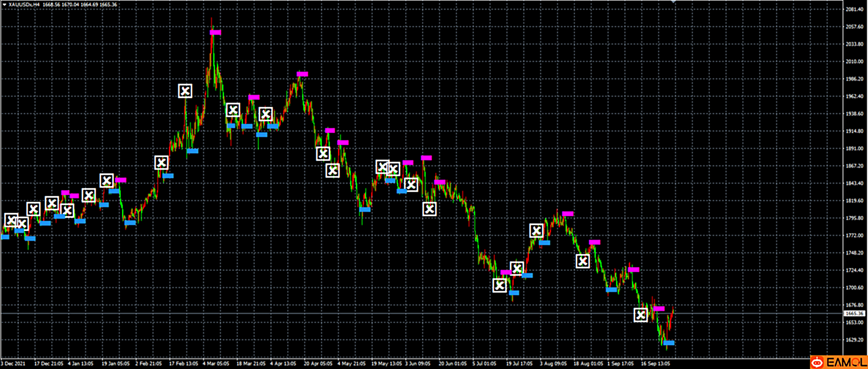Click the blue marker at the chart's lowest point

click(668, 343)
